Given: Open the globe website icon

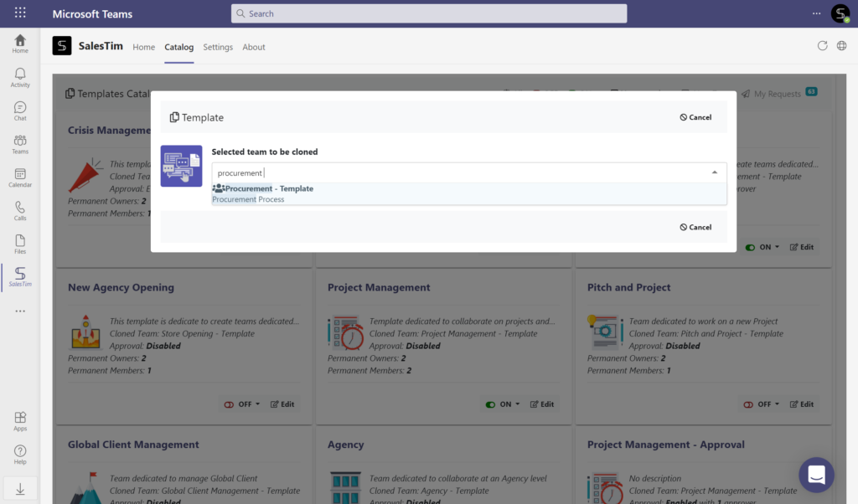Looking at the screenshot, I should [x=841, y=46].
